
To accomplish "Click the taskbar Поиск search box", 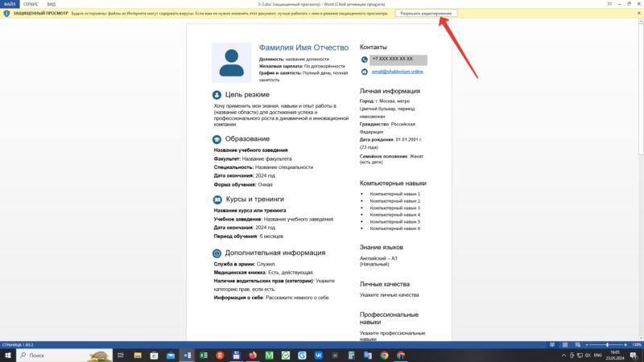I will [x=64, y=356].
